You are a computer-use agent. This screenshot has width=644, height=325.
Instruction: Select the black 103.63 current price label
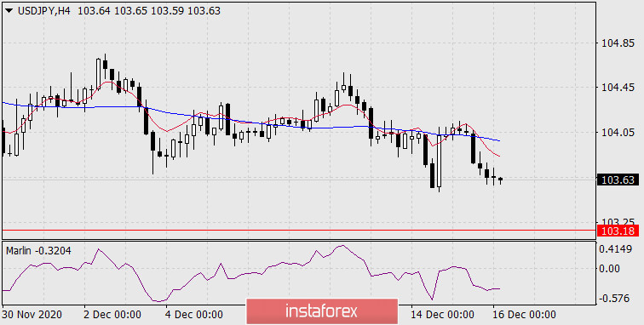tap(618, 180)
